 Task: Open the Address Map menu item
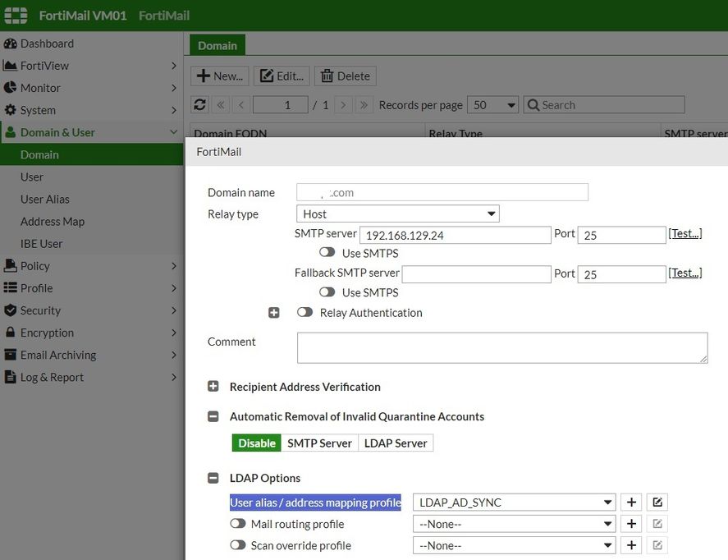53,222
